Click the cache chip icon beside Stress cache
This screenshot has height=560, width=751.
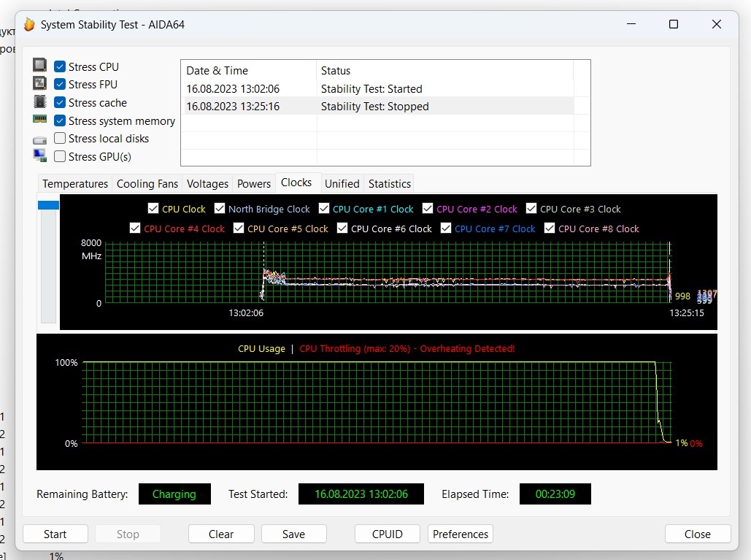coord(40,102)
